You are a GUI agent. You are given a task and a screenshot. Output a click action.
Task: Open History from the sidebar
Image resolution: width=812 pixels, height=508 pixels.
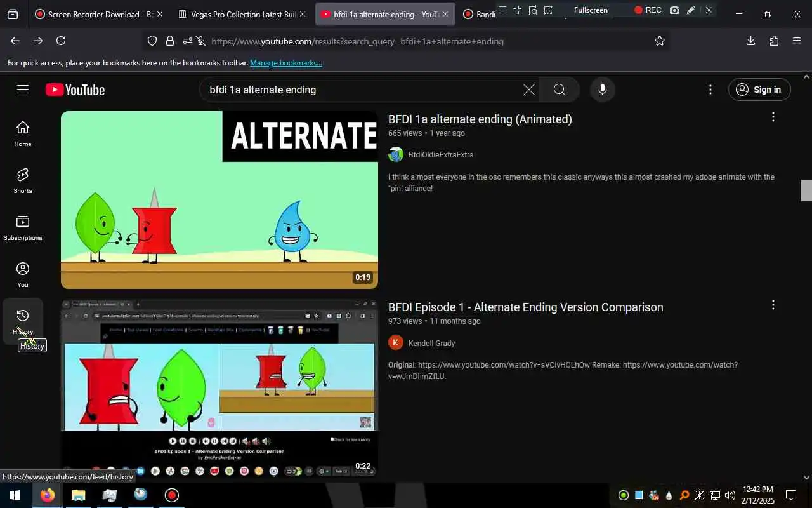(23, 322)
